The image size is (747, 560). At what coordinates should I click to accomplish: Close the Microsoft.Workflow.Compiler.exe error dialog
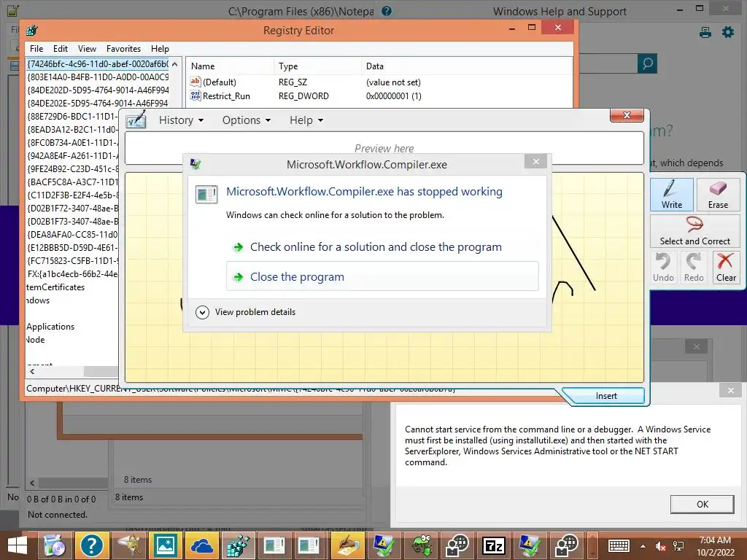pos(535,161)
